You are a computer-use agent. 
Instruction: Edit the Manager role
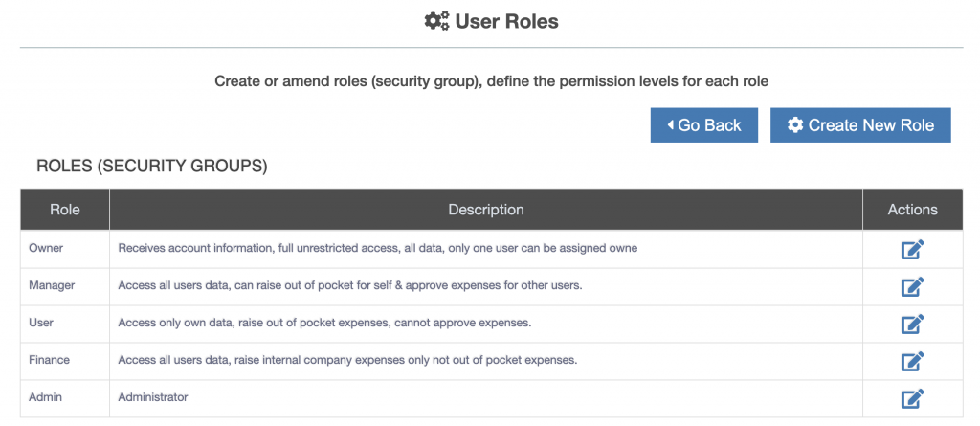pos(912,286)
